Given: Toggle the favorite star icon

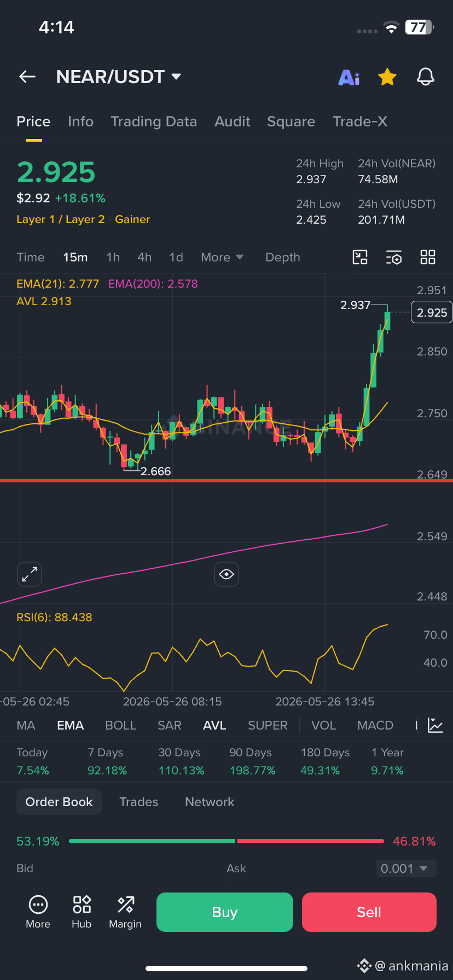Looking at the screenshot, I should click(387, 77).
